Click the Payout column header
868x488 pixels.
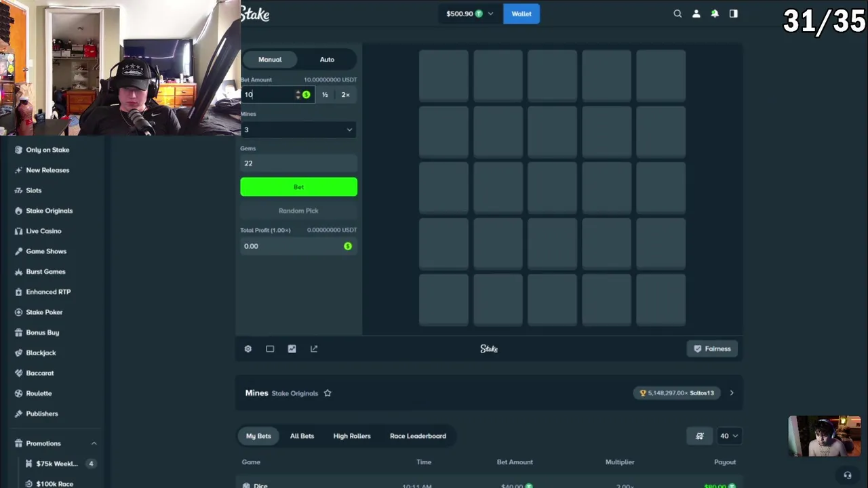[725, 462]
